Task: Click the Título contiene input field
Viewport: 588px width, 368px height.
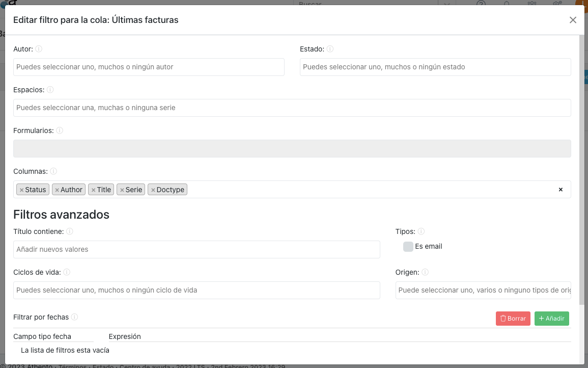Action: (197, 249)
